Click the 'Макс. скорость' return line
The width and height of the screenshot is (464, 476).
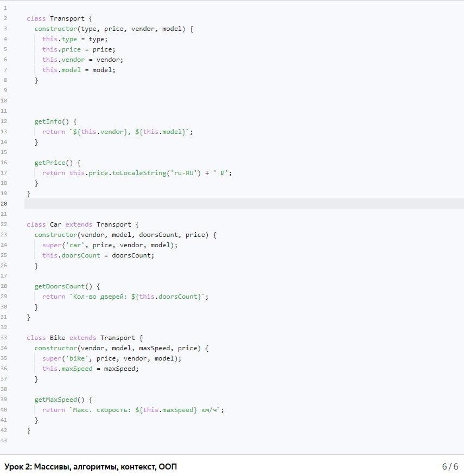[x=133, y=410]
